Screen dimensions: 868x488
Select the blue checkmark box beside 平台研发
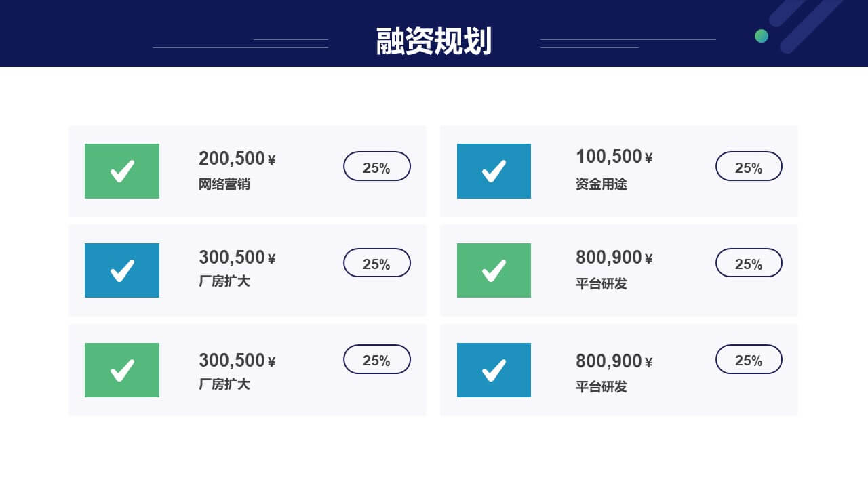click(494, 370)
